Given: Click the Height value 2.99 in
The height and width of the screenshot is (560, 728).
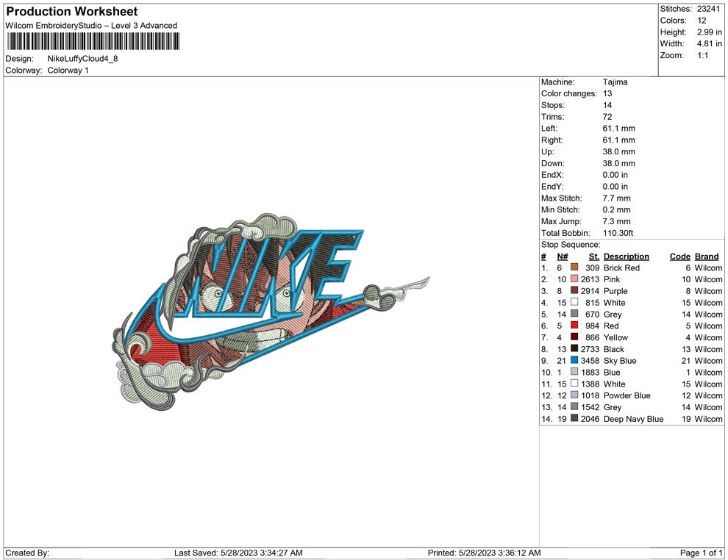Looking at the screenshot, I should (x=710, y=32).
